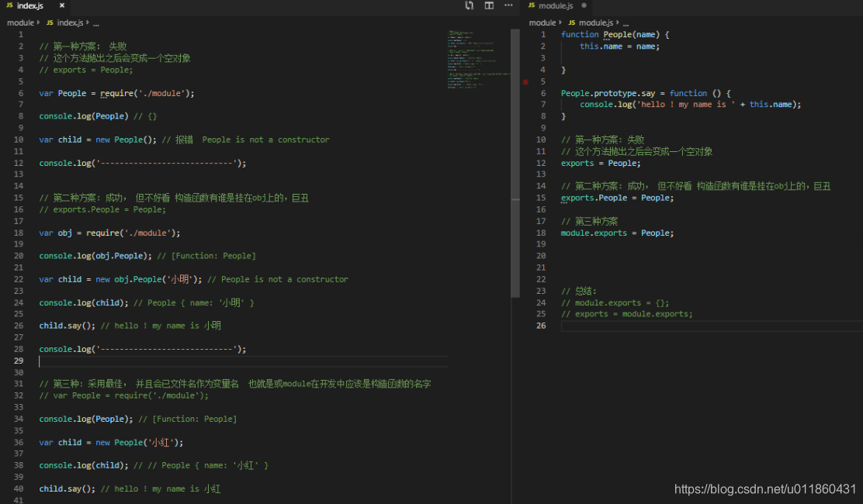Click the line "var child = new People();"
Image resolution: width=863 pixels, height=504 pixels.
(x=98, y=140)
